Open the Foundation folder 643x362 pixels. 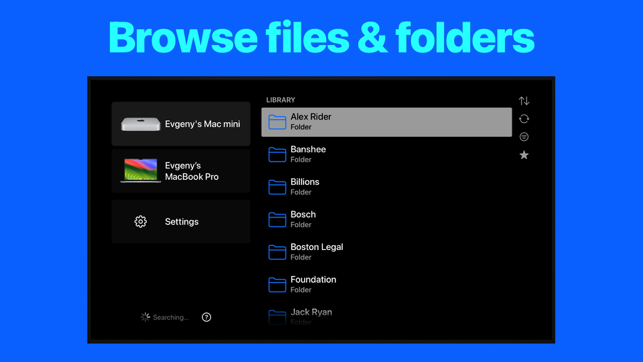click(386, 284)
